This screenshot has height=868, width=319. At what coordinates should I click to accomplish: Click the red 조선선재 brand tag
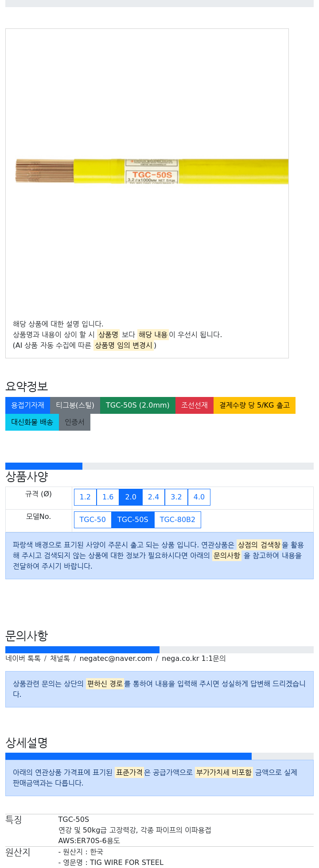pyautogui.click(x=194, y=405)
